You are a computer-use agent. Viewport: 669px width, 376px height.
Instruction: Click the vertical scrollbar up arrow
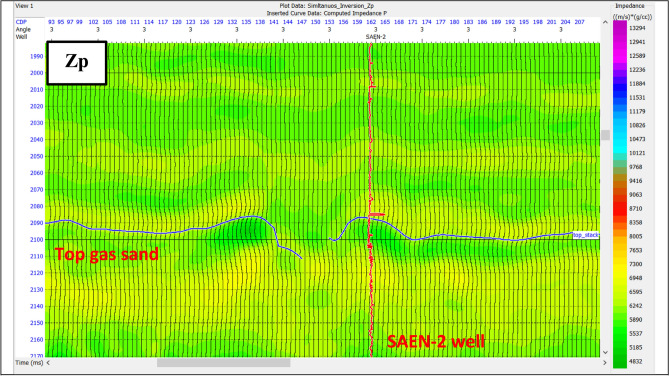pos(605,22)
